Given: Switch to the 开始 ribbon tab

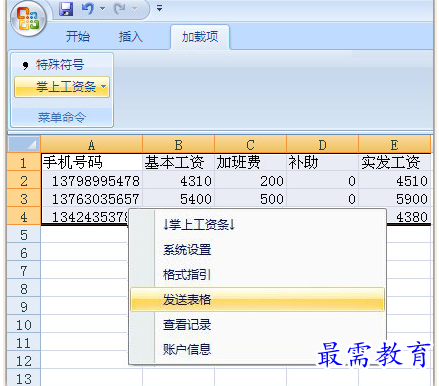Looking at the screenshot, I should pos(78,36).
